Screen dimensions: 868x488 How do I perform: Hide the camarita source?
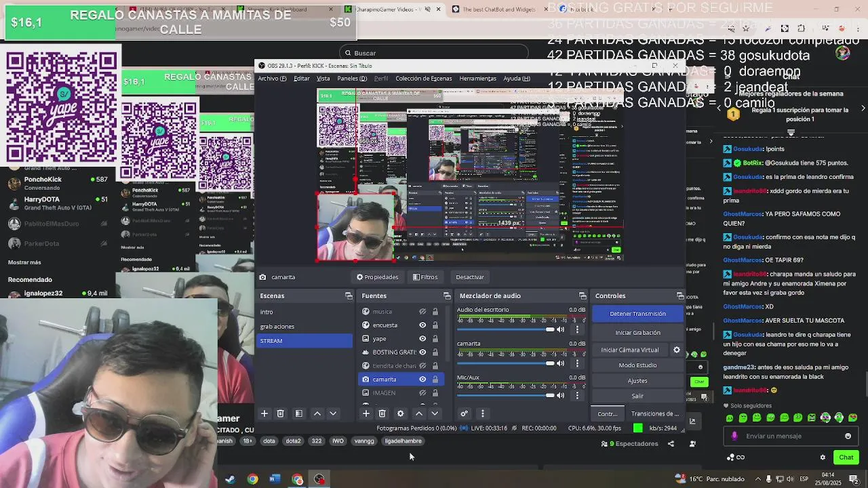coord(422,380)
